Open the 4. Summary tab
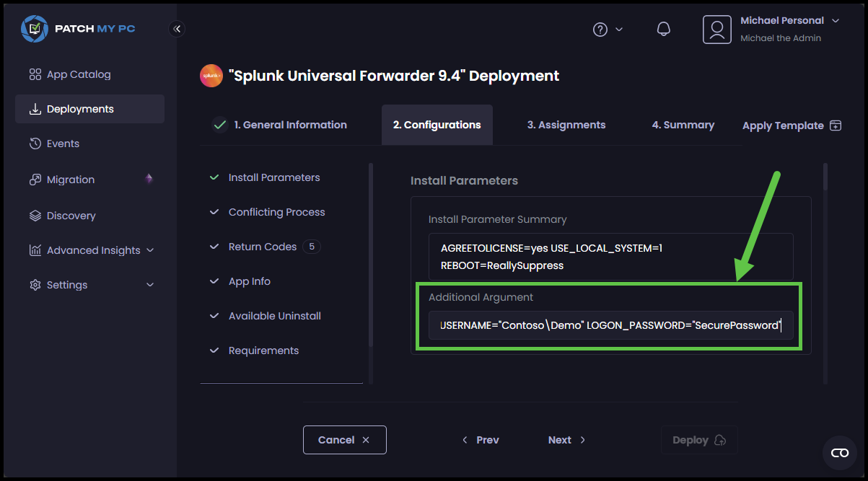The width and height of the screenshot is (868, 481). [683, 124]
